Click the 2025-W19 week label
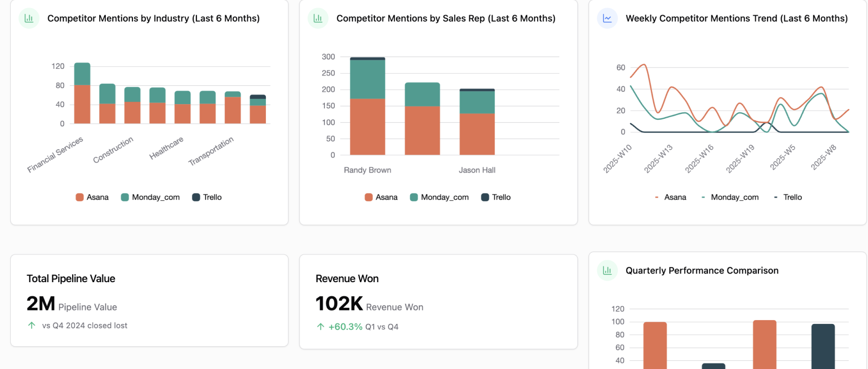The width and height of the screenshot is (868, 369). pos(740,159)
